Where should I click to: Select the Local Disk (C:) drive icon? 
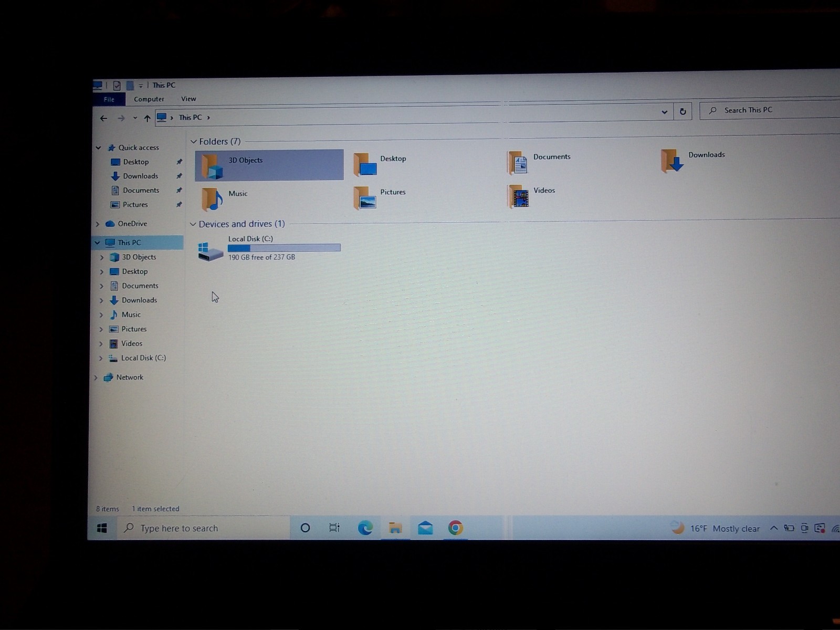click(x=210, y=251)
